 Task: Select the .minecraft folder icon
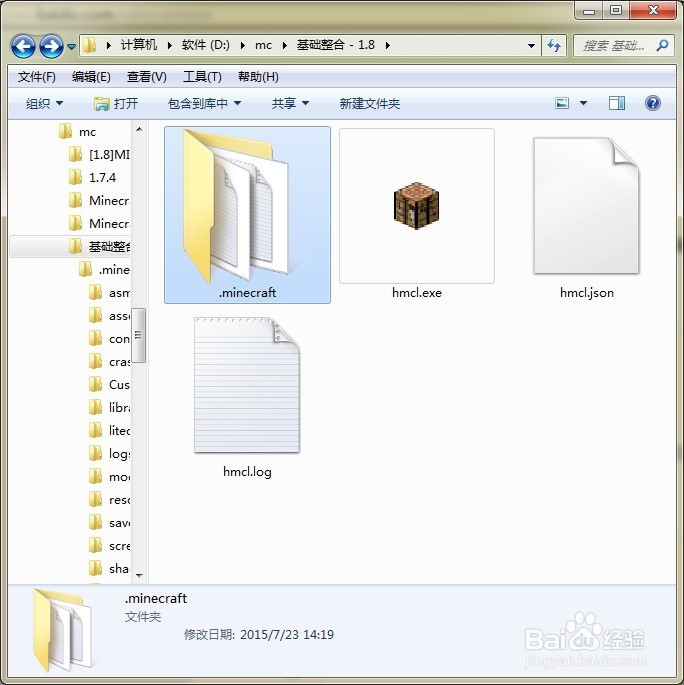(x=236, y=206)
